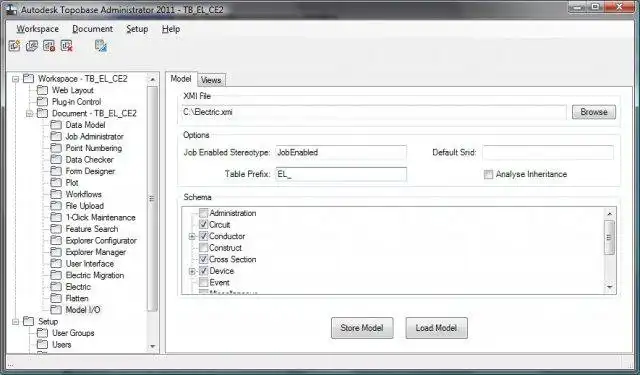
Task: Uncheck the Cross Section schema checkbox
Action: (x=203, y=259)
